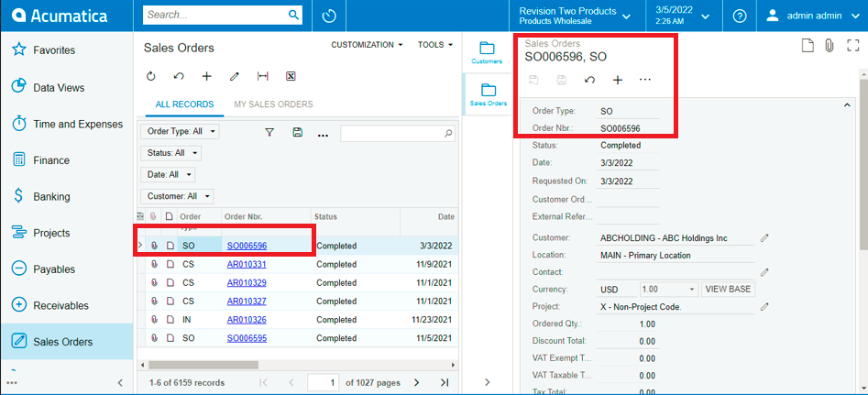Open the TOOLS menu

[435, 45]
